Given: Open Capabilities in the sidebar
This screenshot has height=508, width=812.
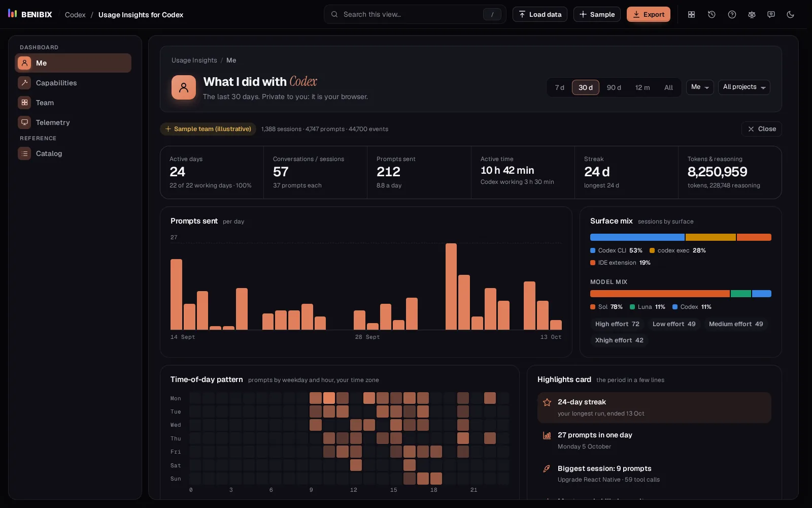Looking at the screenshot, I should click(x=73, y=83).
